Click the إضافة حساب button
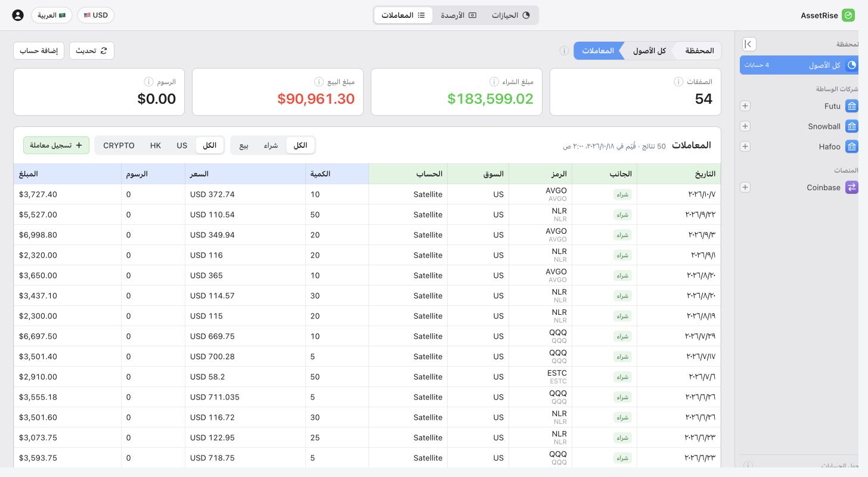This screenshot has width=868, height=477. [39, 51]
